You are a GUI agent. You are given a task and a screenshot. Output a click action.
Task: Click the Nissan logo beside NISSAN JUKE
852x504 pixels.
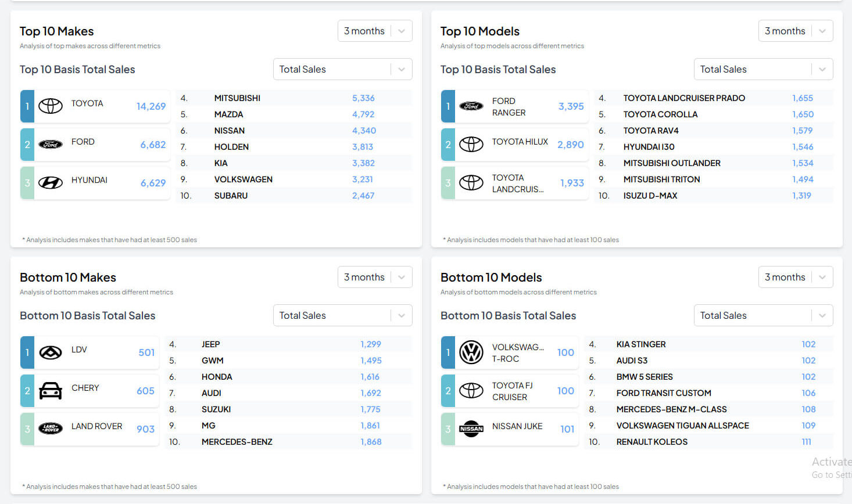471,429
